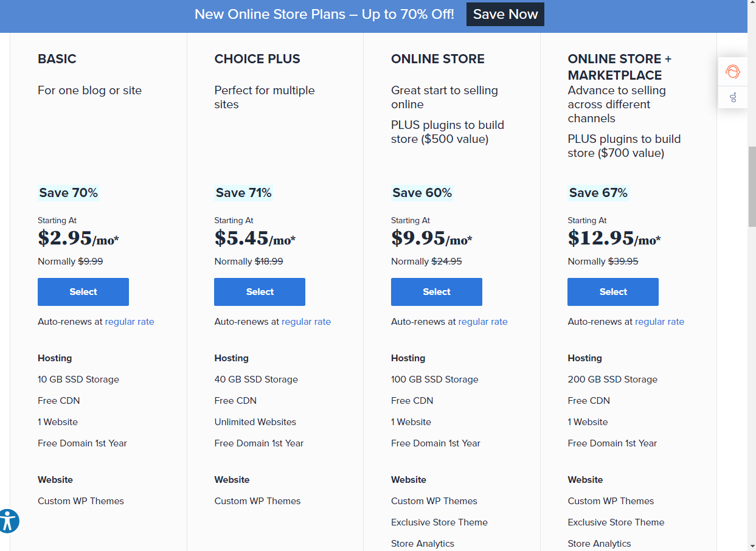Open regular rate link under Online Store
This screenshot has width=756, height=551.
pos(483,322)
